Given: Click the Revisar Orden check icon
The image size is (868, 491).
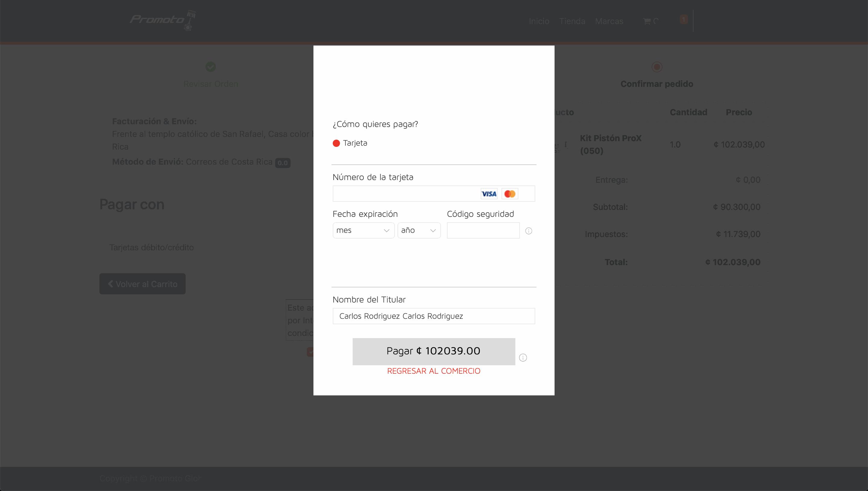Looking at the screenshot, I should 211,67.
